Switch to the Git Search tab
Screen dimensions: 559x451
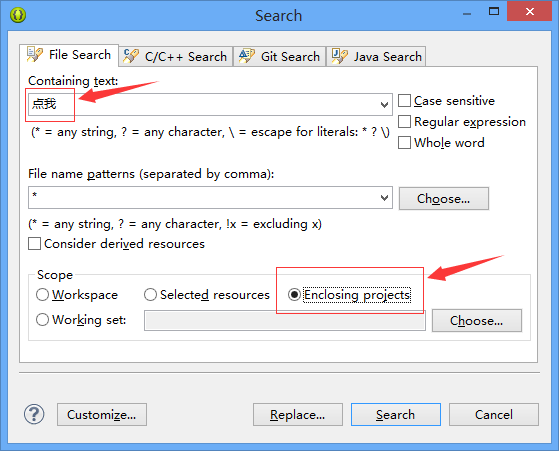(x=280, y=56)
